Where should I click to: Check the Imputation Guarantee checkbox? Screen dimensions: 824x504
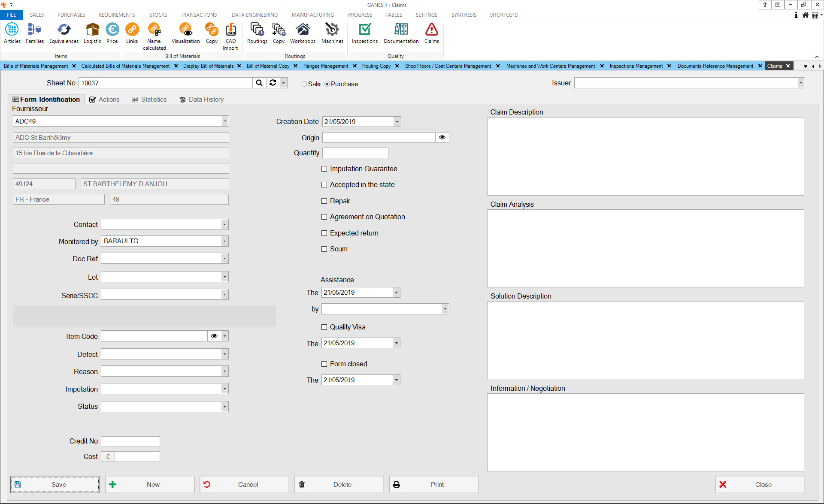click(324, 169)
